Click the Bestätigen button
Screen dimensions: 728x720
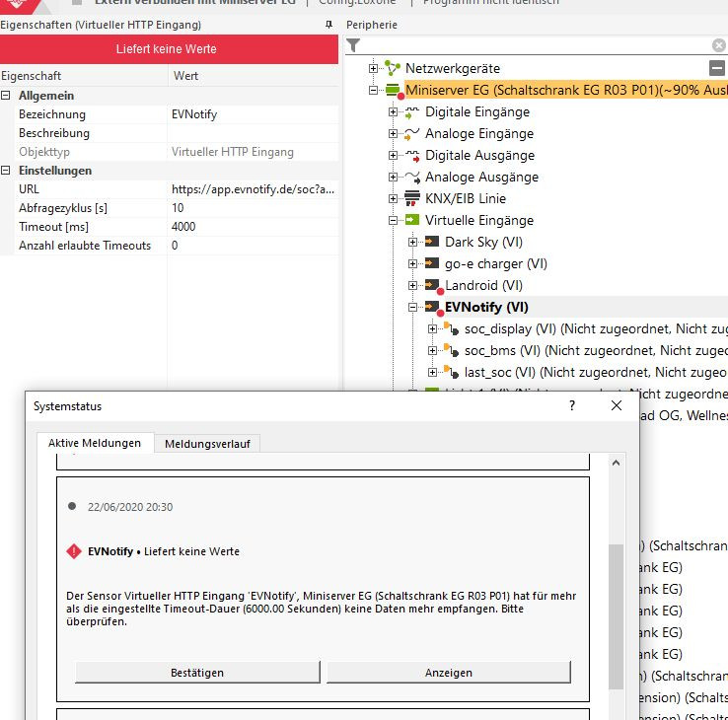(197, 673)
